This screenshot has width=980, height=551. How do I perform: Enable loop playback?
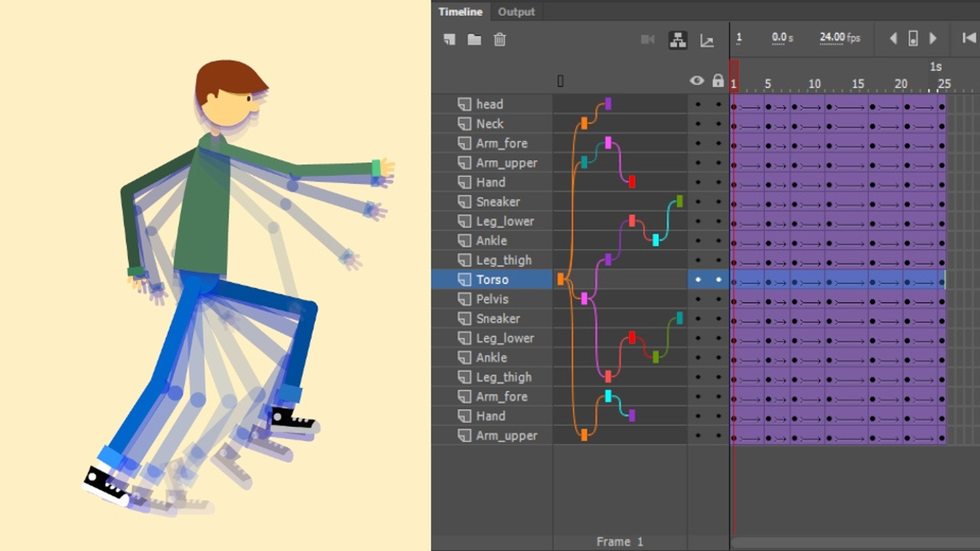[x=914, y=38]
